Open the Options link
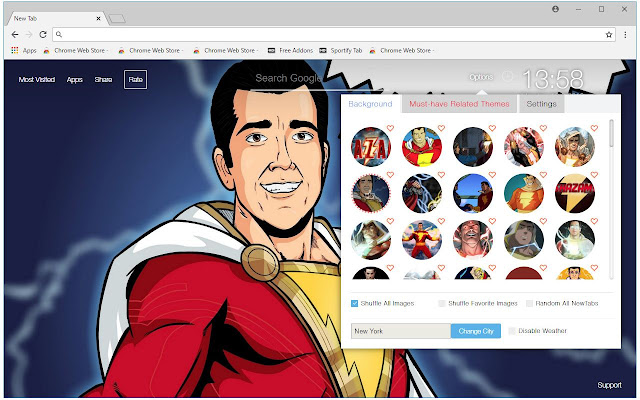 (481, 77)
